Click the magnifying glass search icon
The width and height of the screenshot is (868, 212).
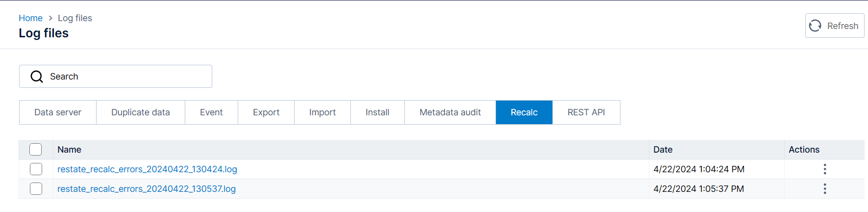point(37,77)
